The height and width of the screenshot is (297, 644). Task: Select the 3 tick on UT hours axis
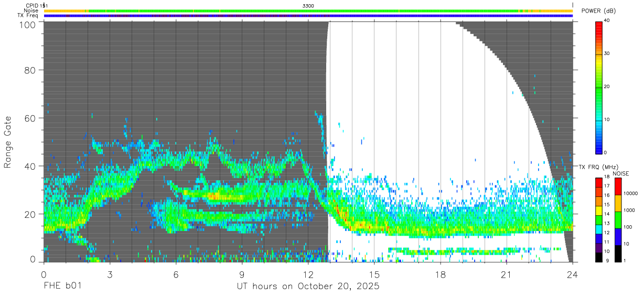coord(110,274)
